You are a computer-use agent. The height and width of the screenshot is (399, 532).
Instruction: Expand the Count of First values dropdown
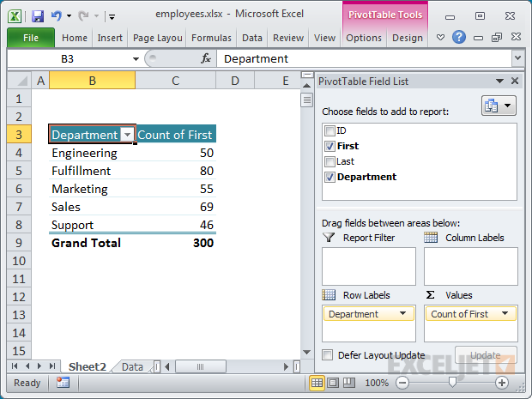pos(505,314)
